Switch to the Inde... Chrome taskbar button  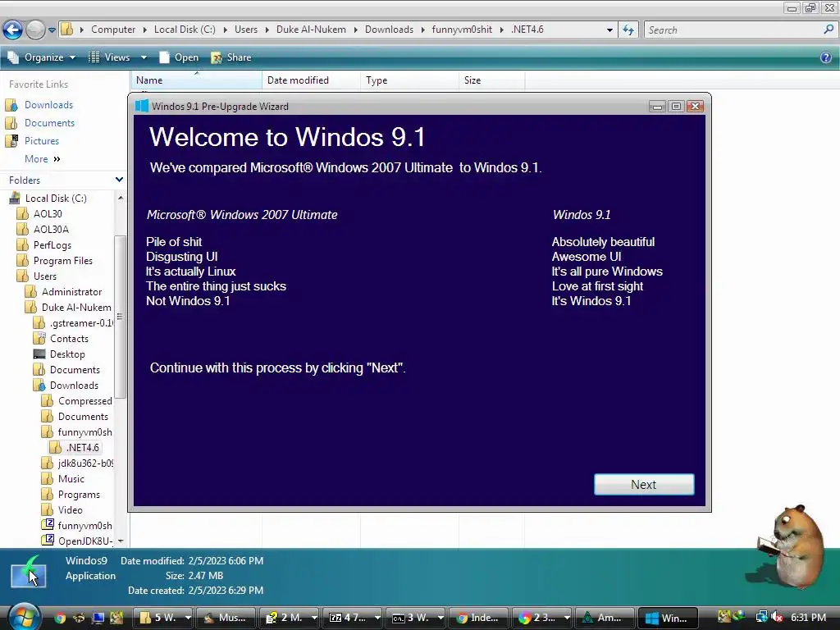pos(478,618)
